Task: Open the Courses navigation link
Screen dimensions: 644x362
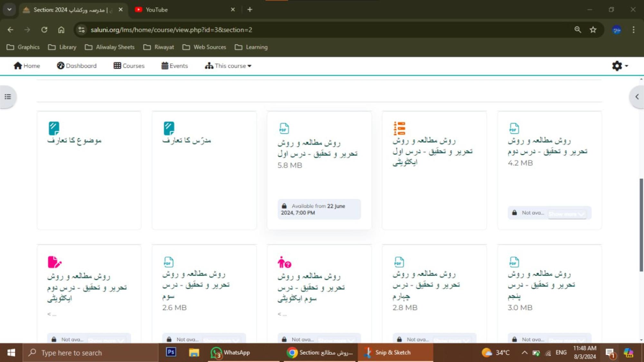Action: coord(129,66)
